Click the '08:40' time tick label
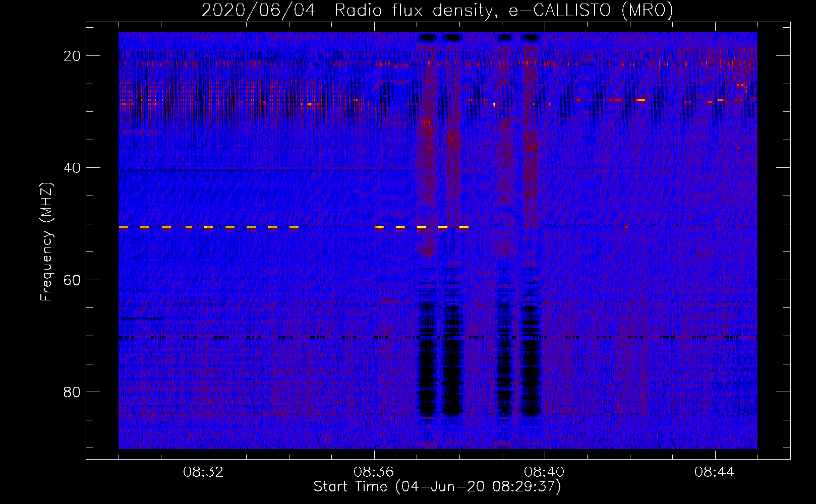Screen dimensions: 816x504 545,472
